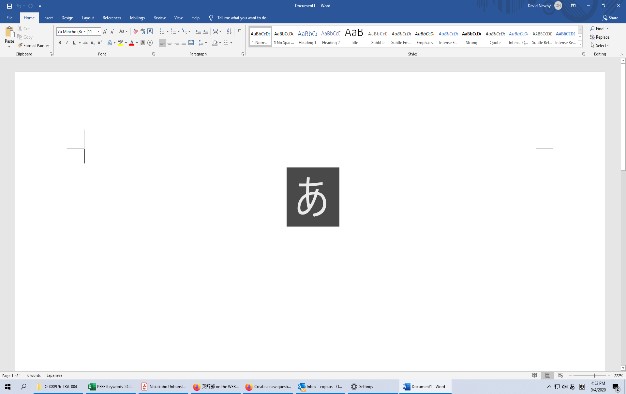The width and height of the screenshot is (626, 394).
Task: Switch to the References tab
Action: coord(112,18)
